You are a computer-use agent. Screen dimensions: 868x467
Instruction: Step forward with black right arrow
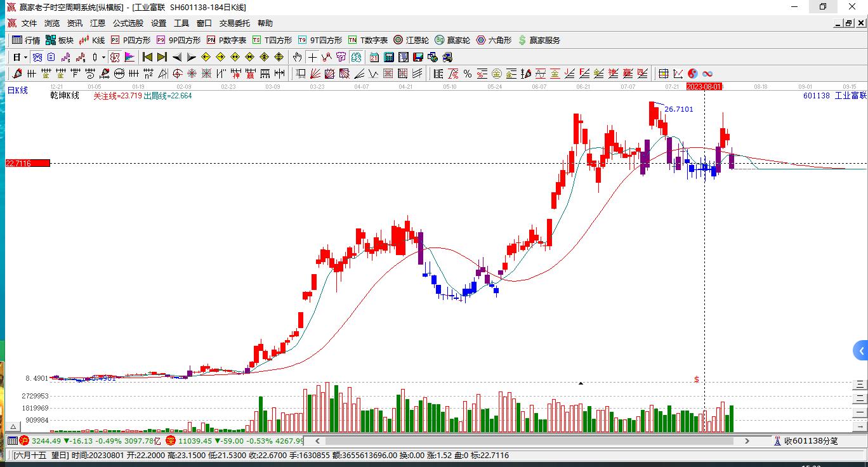[191, 57]
